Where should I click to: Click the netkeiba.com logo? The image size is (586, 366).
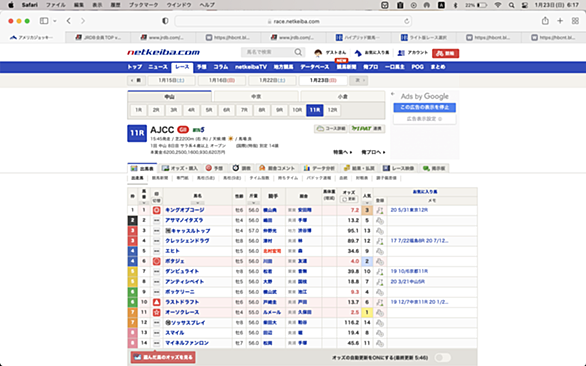point(163,52)
